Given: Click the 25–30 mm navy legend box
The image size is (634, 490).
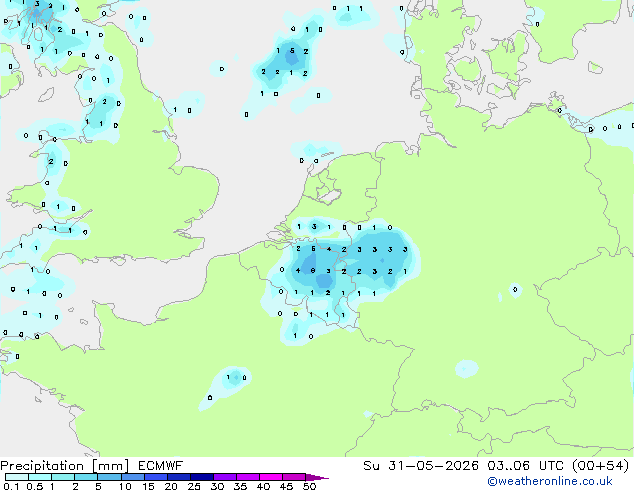Looking at the screenshot, I should tap(202, 477).
